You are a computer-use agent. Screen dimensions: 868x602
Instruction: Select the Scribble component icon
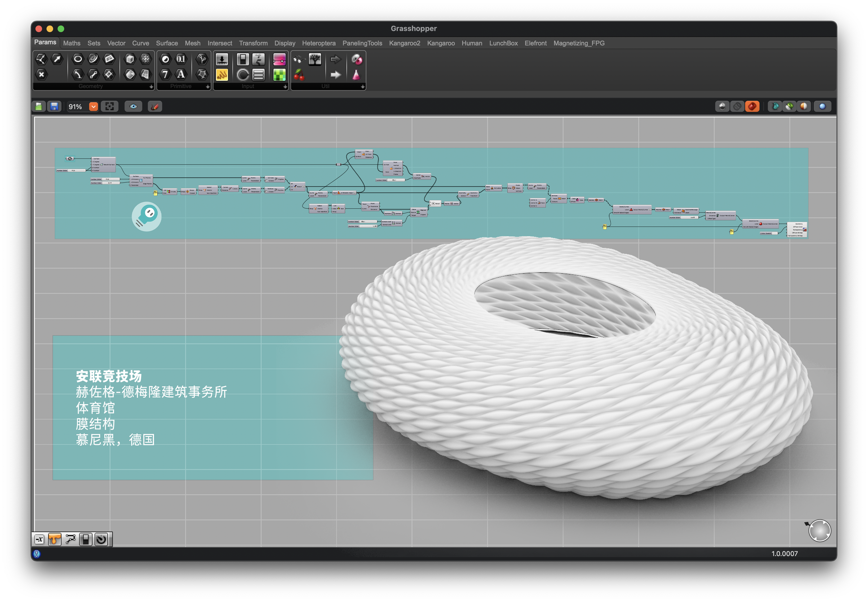tap(222, 75)
